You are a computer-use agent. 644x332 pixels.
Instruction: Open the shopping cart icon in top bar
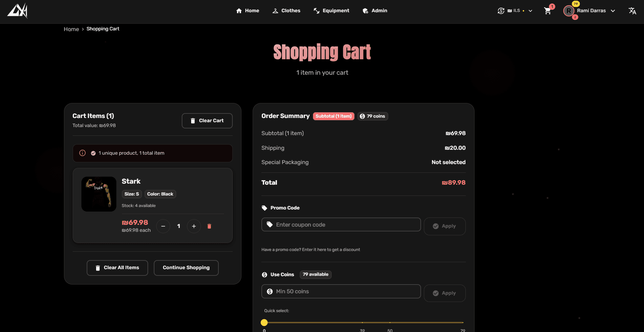point(547,10)
